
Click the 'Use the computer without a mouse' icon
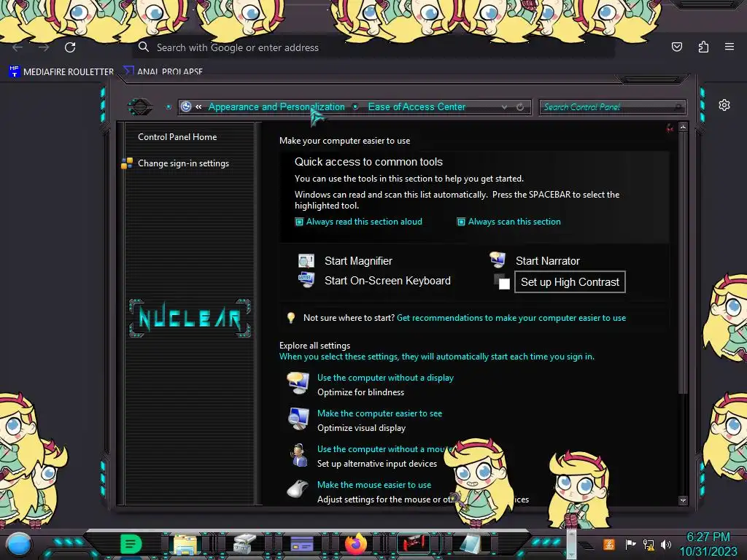tap(299, 455)
